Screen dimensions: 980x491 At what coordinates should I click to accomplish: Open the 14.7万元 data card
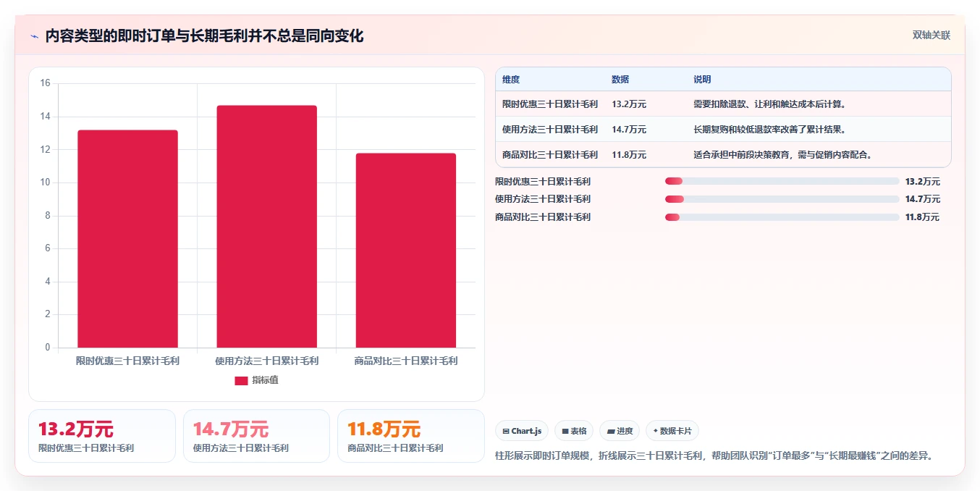tap(256, 436)
